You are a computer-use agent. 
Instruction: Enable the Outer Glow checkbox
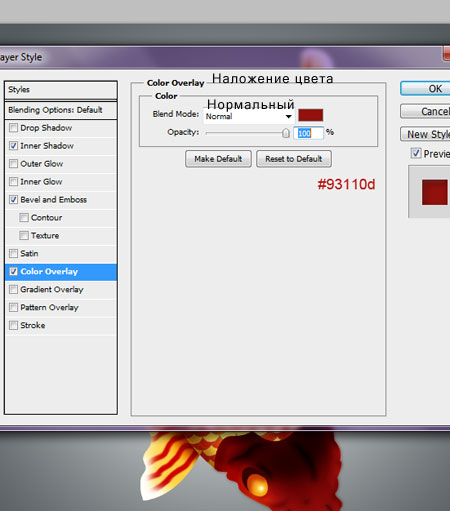click(x=13, y=164)
